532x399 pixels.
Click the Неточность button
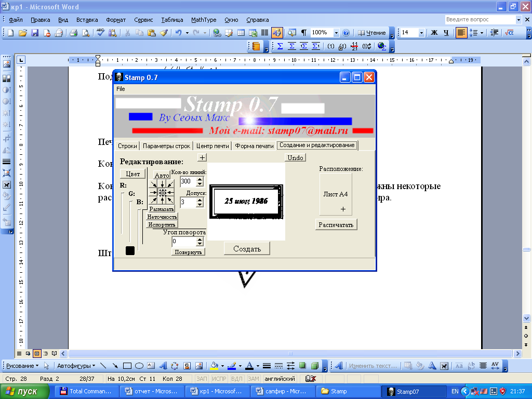tap(162, 217)
